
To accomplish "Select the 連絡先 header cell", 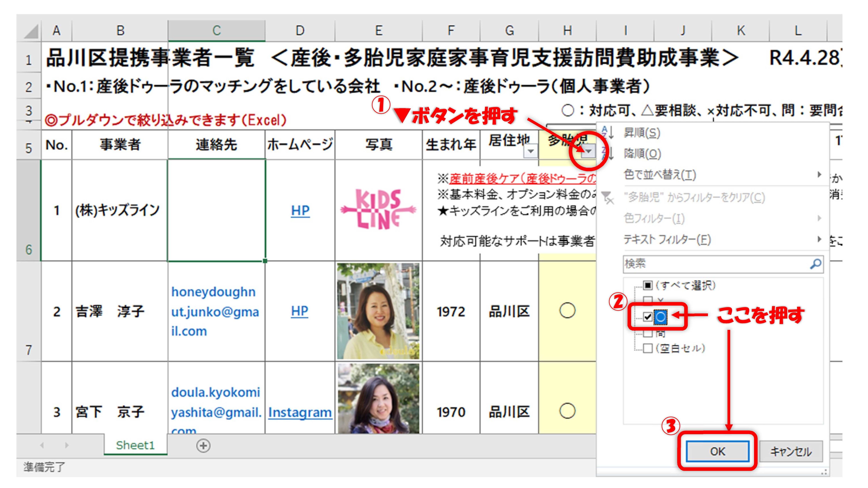I will coord(216,145).
